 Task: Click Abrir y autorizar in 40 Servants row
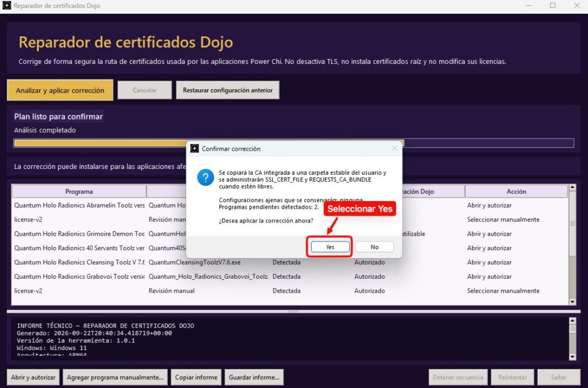[x=489, y=248]
